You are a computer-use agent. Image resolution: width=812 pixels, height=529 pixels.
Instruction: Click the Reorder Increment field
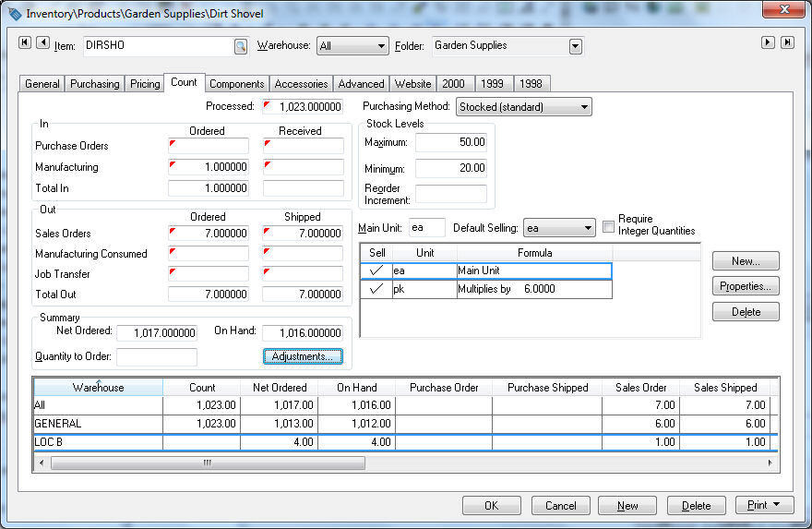[x=451, y=194]
